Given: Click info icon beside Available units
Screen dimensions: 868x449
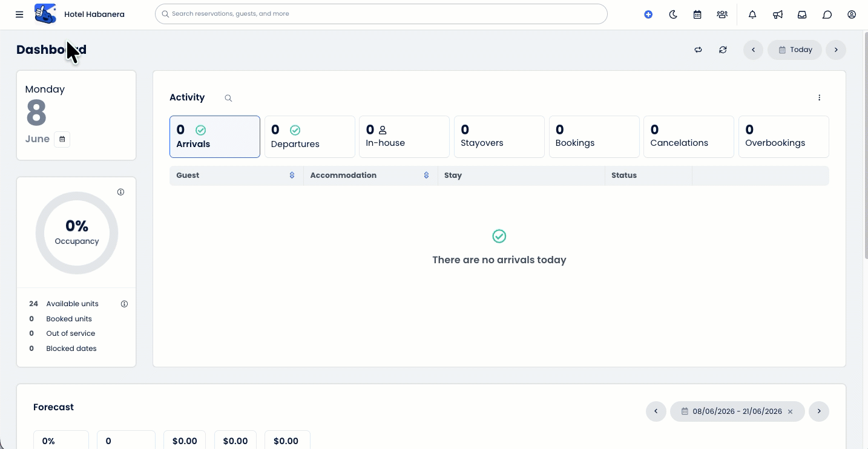Looking at the screenshot, I should (124, 304).
